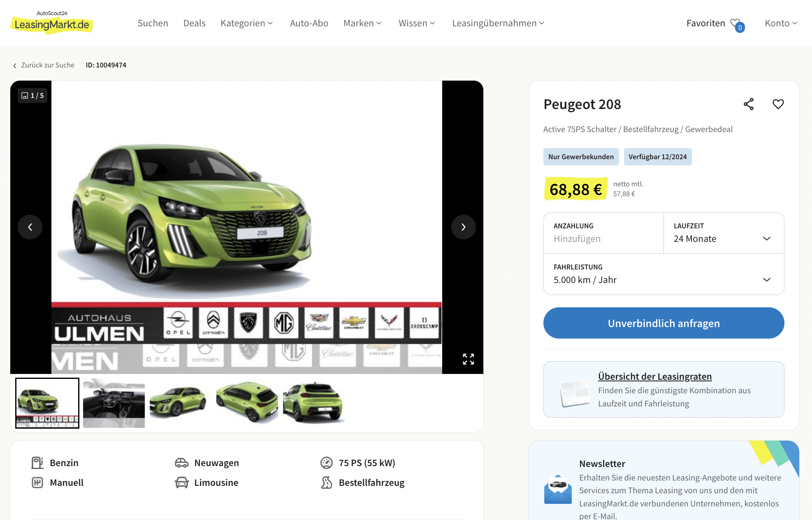Share this Peugeot 208 listing

[749, 104]
